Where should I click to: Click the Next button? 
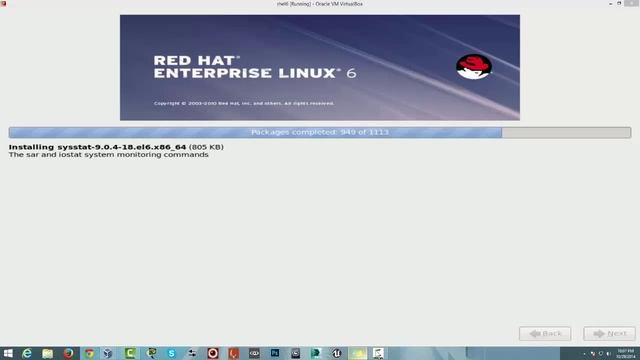point(609,333)
